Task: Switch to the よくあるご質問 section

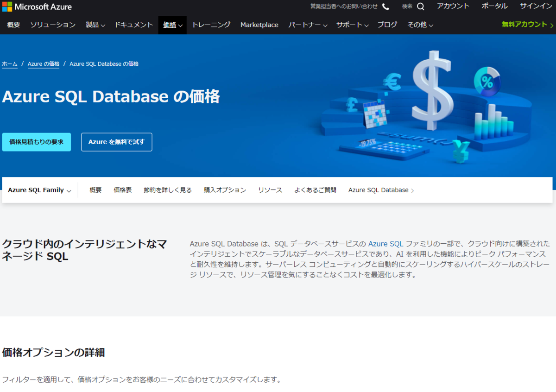Action: click(x=315, y=190)
